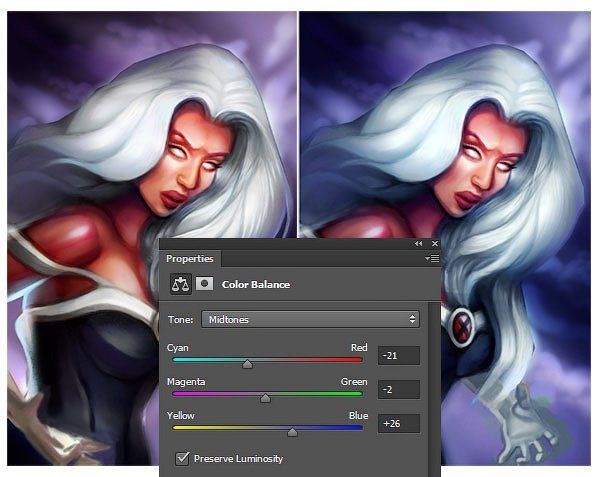This screenshot has width=600, height=477.
Task: Toggle the Preserve Luminosity checkbox
Action: point(182,458)
